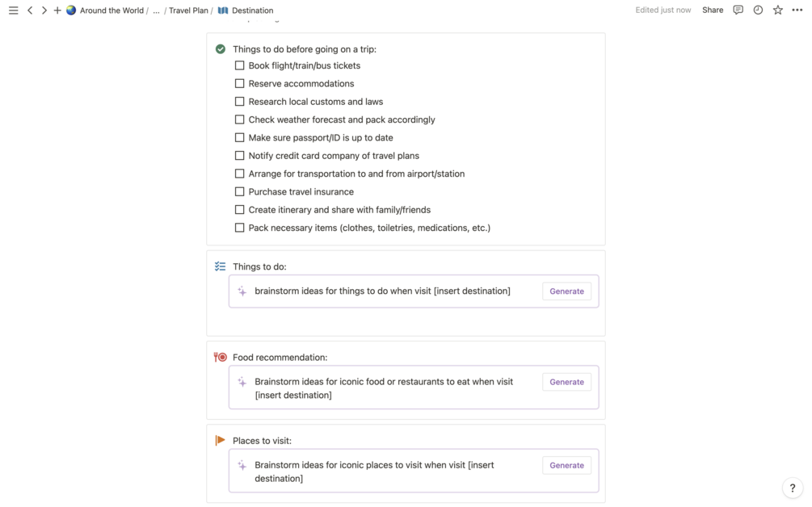Check Reserve accommodations item
The width and height of the screenshot is (812, 507).
(x=239, y=83)
